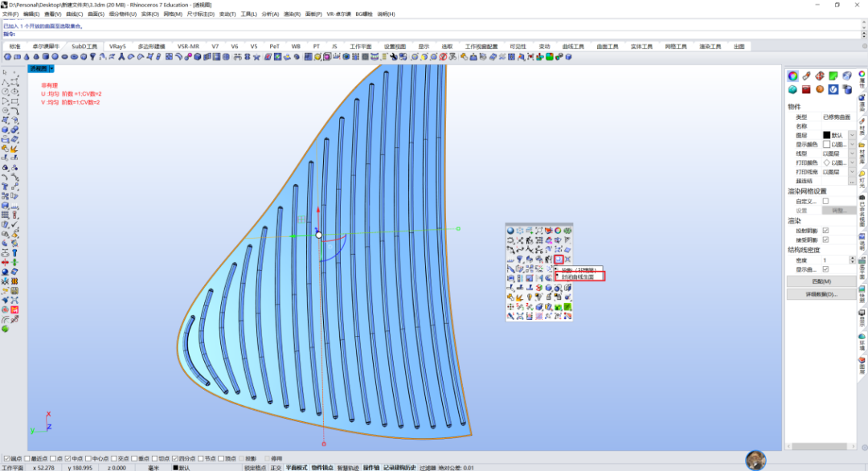Toggle the 接受阴影 checkbox
Screen dimensions: 868x471
point(825,240)
